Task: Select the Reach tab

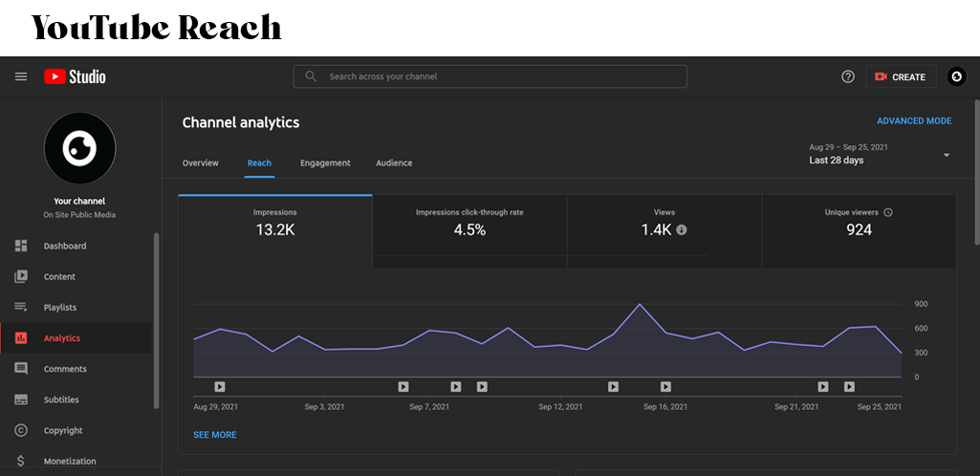Action: (259, 163)
